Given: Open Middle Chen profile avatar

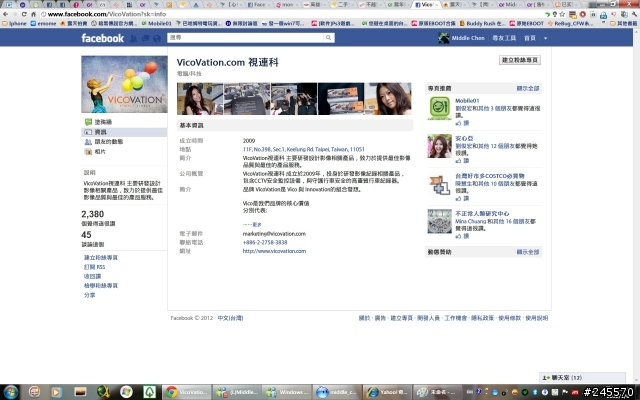Looking at the screenshot, I should tap(443, 38).
